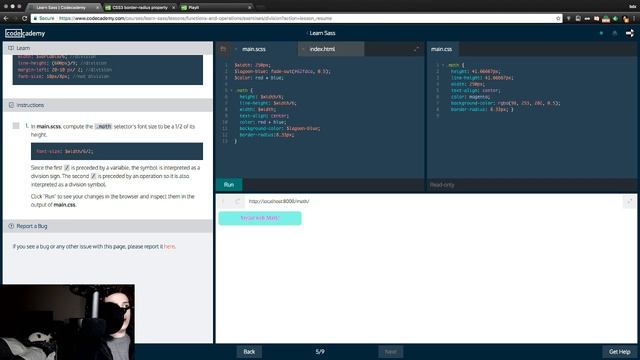The width and height of the screenshot is (640, 360).
Task: Reload the Chrome page
Action: (24, 18)
